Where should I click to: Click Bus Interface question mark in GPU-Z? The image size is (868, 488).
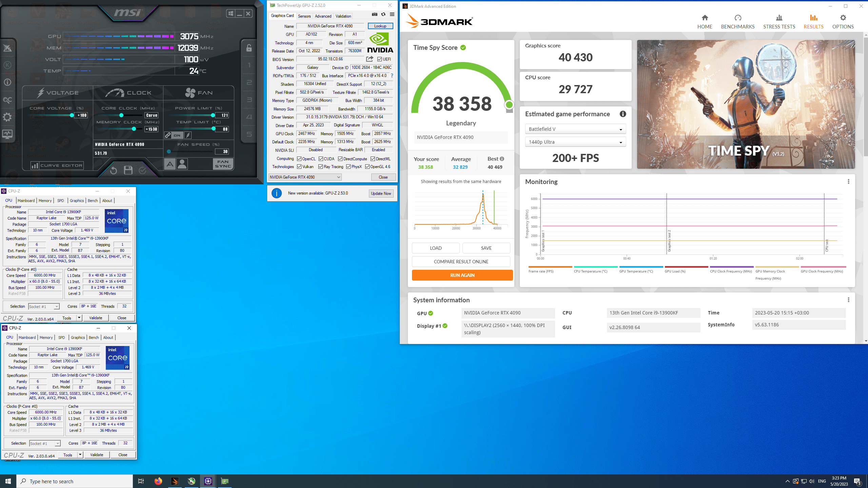coord(392,76)
